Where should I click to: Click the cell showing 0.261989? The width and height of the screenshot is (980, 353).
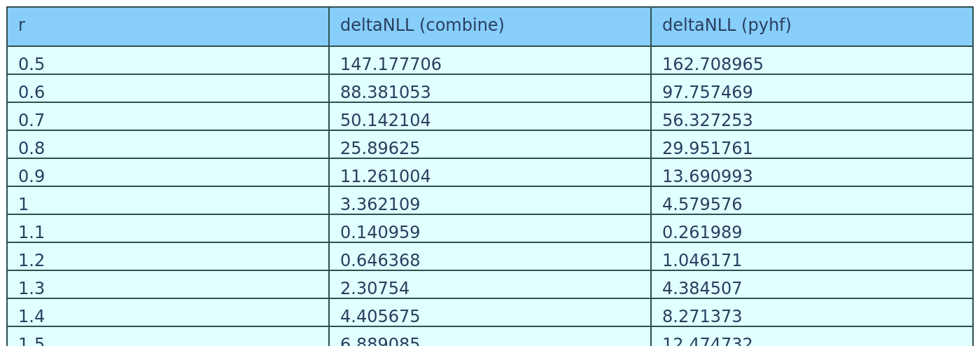[x=812, y=228]
